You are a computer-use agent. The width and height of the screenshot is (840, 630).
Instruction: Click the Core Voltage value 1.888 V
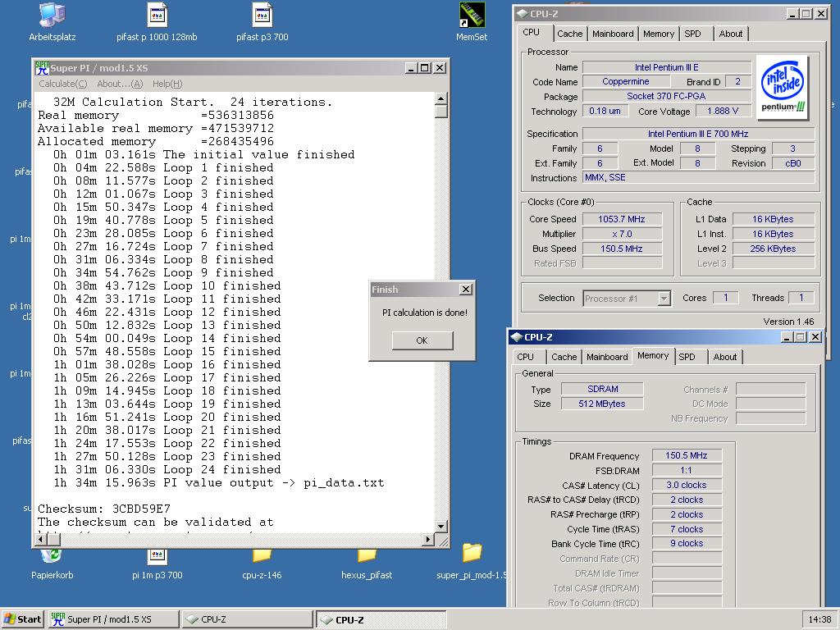click(723, 111)
